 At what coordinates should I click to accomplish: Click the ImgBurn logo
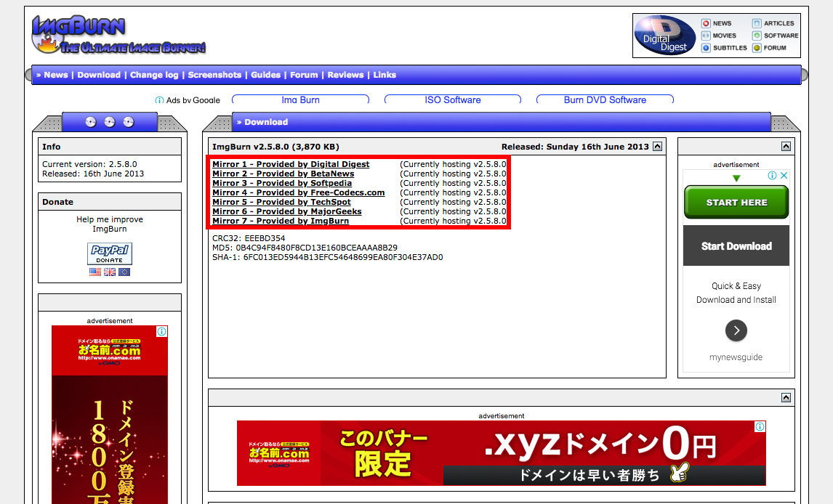coord(118,34)
